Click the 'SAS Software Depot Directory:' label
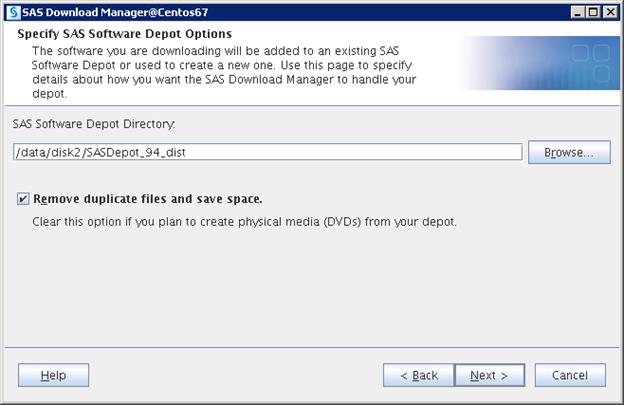The width and height of the screenshot is (624, 405). point(94,123)
